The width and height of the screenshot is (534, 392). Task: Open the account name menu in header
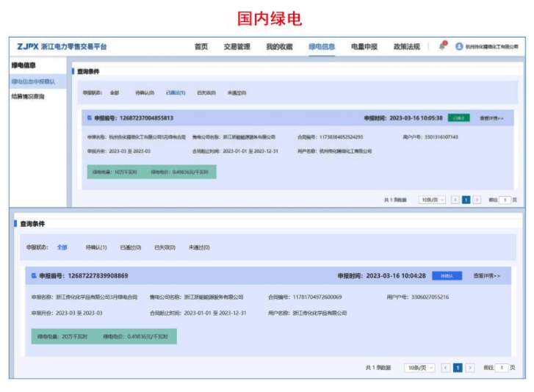pyautogui.click(x=492, y=46)
